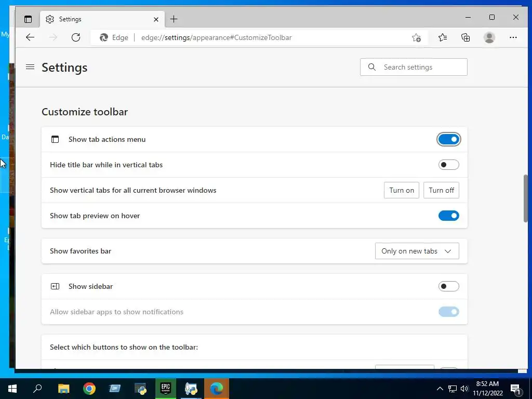
Task: Open File Explorer from taskbar
Action: [63, 389]
